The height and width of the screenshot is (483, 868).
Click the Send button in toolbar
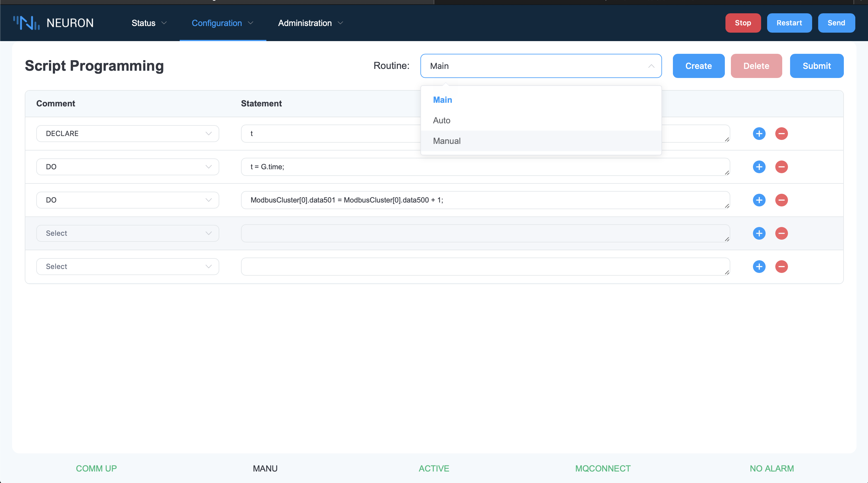(835, 23)
